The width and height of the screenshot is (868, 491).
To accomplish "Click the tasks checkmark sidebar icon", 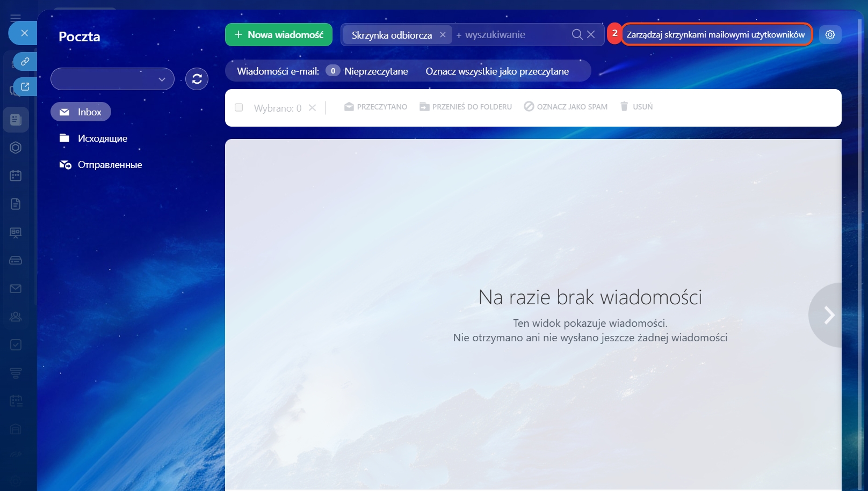I will (x=16, y=345).
